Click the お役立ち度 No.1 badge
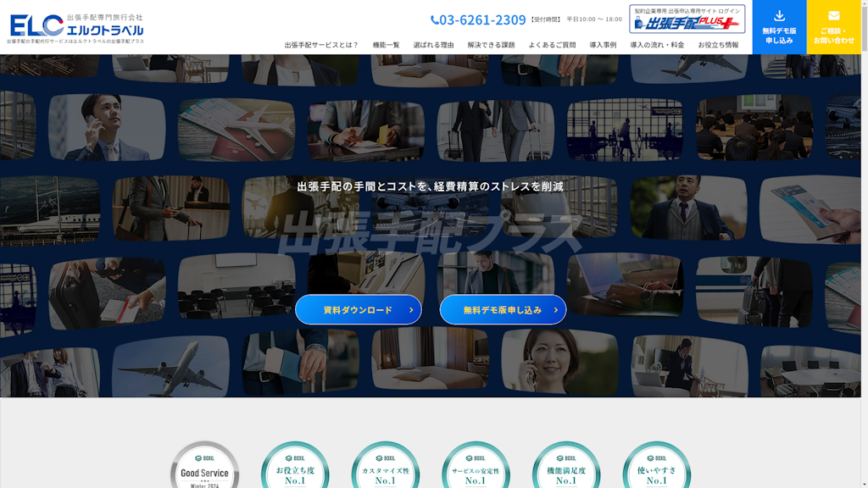Screen dimensions: 868x488 [x=295, y=466]
